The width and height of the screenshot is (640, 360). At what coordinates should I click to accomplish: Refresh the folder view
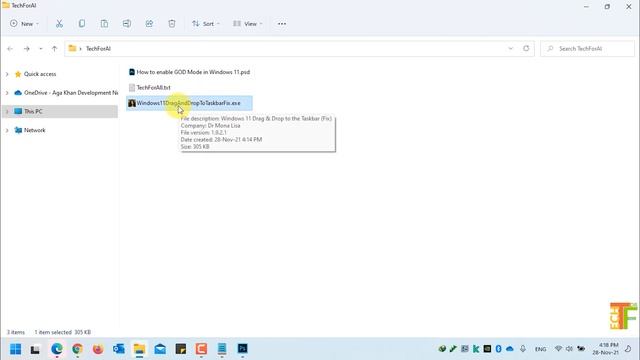click(526, 49)
